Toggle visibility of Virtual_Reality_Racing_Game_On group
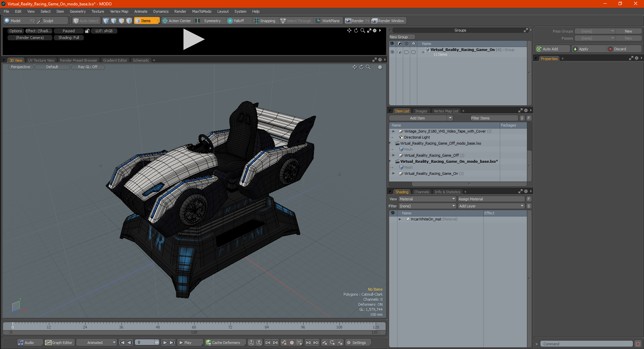Image resolution: width=644 pixels, height=349 pixels. 392,52
